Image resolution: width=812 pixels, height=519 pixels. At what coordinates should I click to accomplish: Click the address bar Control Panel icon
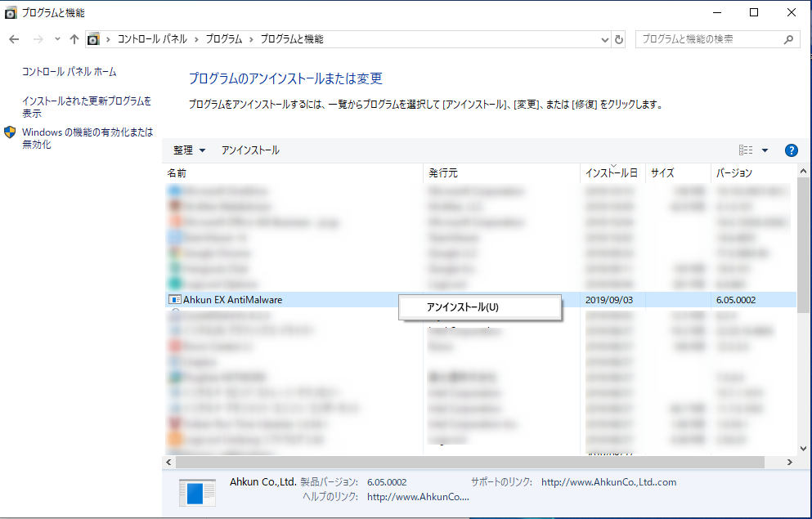point(93,39)
